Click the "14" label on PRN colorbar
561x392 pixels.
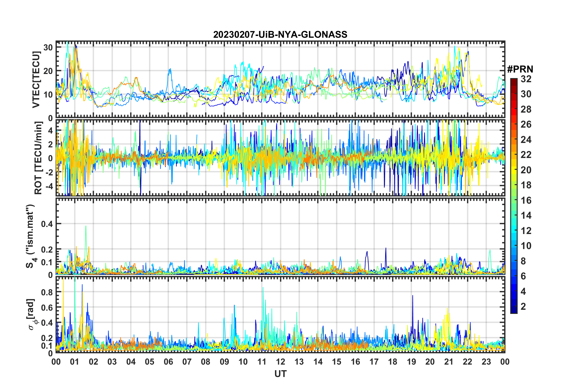click(526, 215)
